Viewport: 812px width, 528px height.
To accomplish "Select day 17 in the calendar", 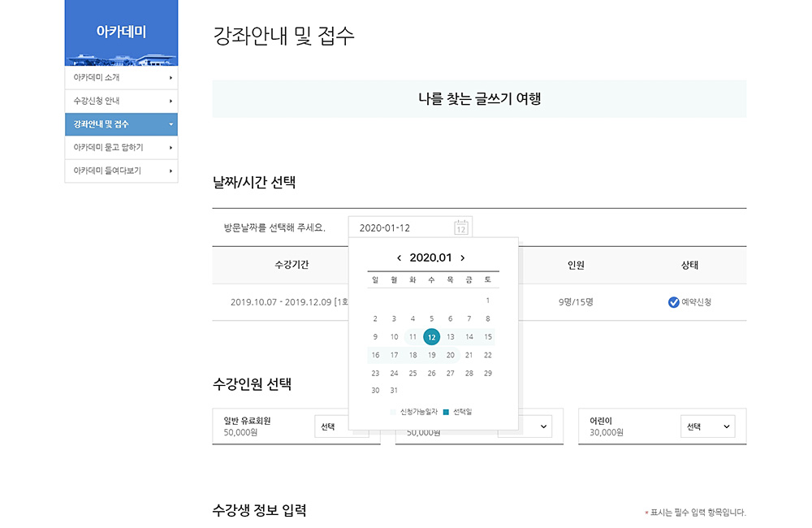I will pyautogui.click(x=394, y=355).
